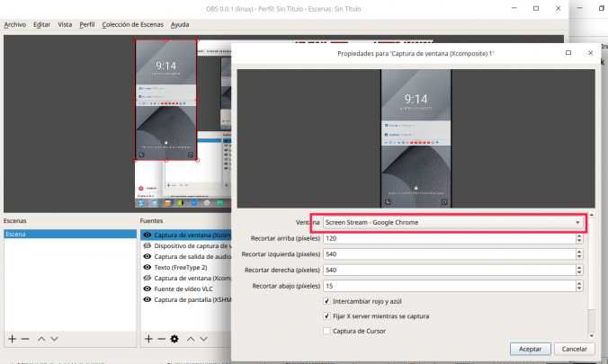Open the Archivo menu

click(x=14, y=24)
